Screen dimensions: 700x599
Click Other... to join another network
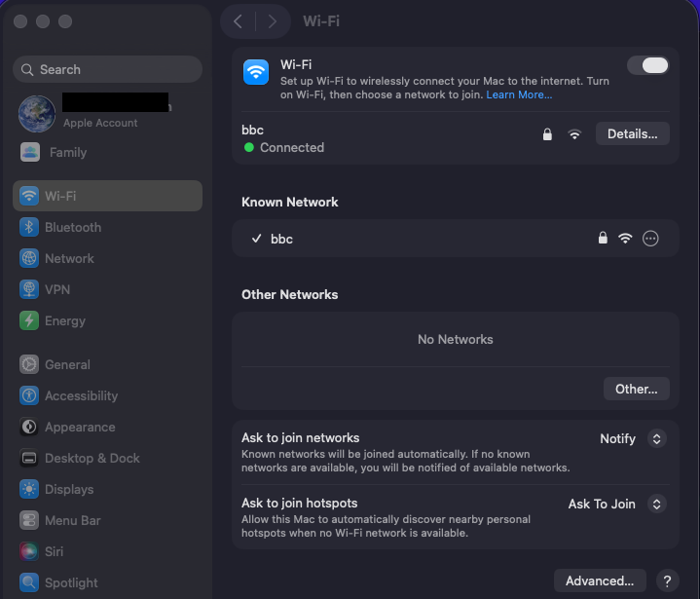coord(636,389)
